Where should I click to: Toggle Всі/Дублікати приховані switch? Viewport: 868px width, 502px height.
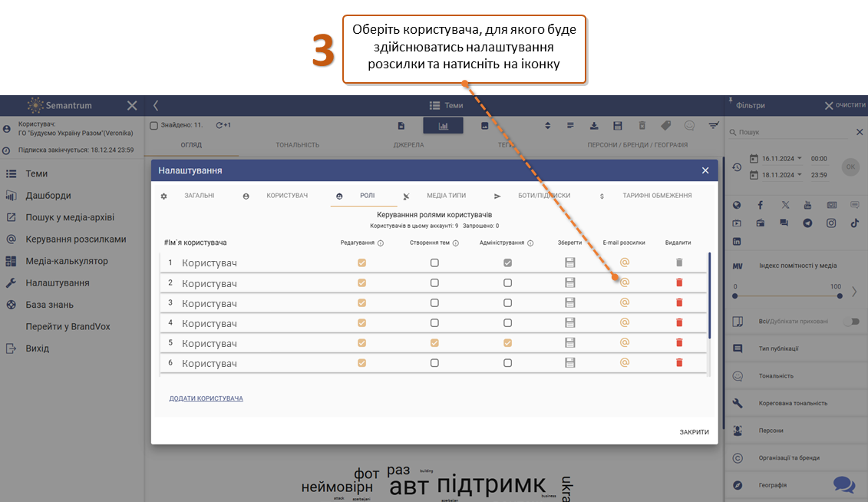click(x=853, y=321)
